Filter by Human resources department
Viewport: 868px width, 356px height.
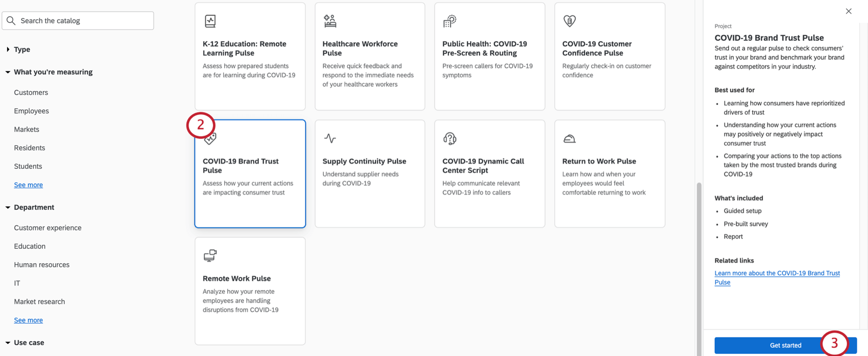coord(42,265)
